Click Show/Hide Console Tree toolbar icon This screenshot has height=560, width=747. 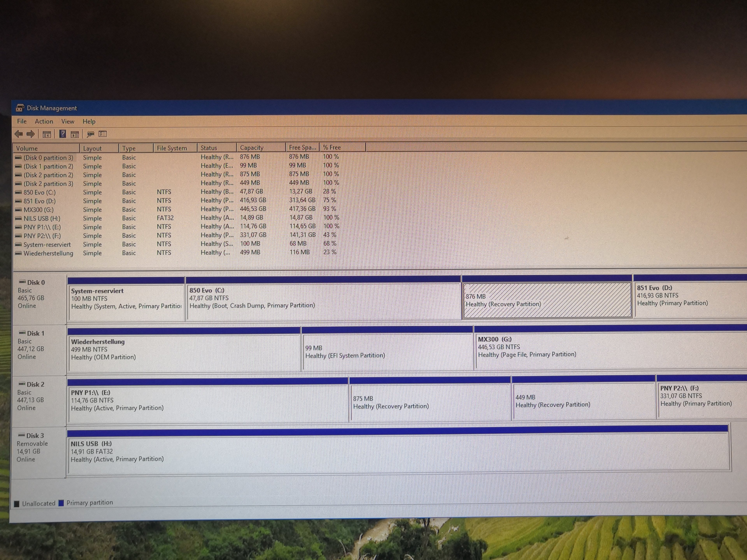coord(47,134)
